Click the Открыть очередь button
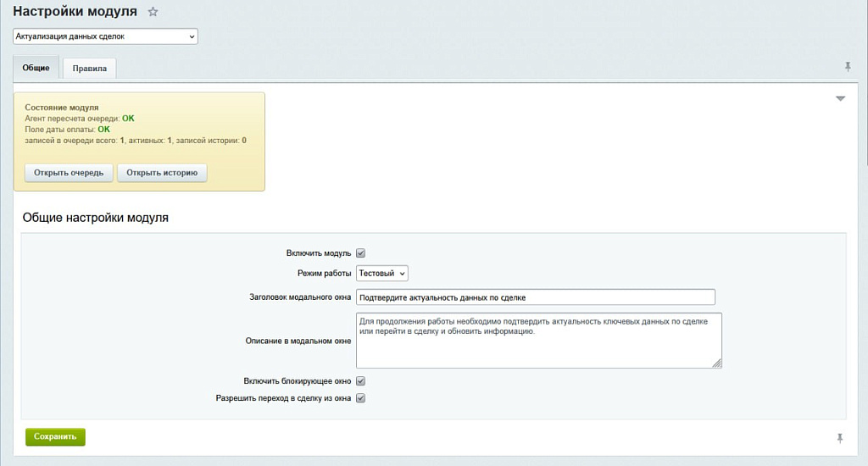 (69, 173)
